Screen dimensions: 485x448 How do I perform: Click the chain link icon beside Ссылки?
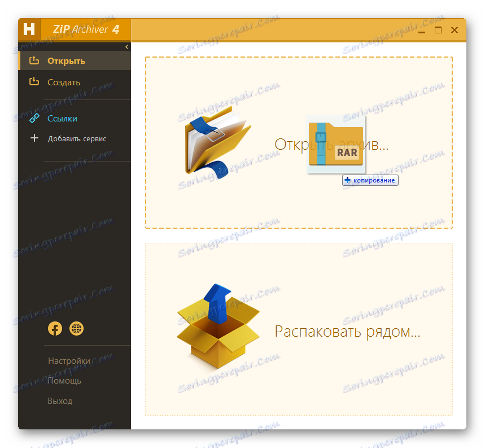34,118
